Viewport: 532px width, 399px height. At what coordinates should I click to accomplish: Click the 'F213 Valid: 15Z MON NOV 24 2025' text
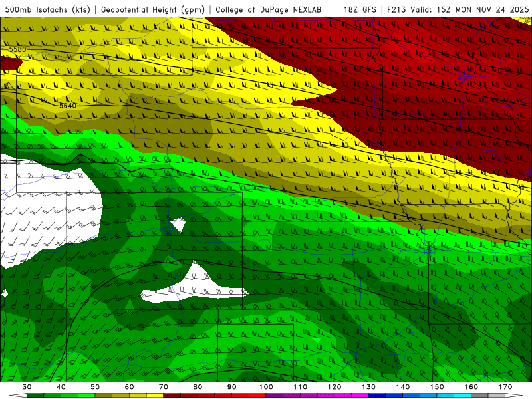coord(458,9)
